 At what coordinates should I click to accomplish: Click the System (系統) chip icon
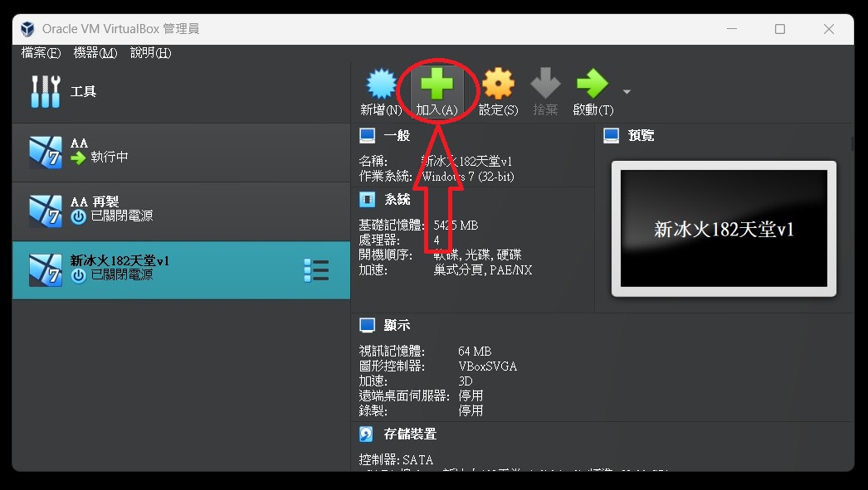(x=367, y=199)
